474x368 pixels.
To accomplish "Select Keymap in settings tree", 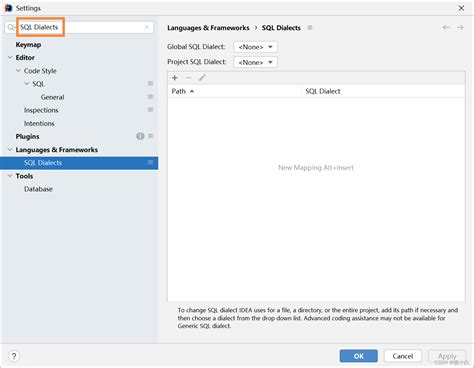I will (28, 45).
